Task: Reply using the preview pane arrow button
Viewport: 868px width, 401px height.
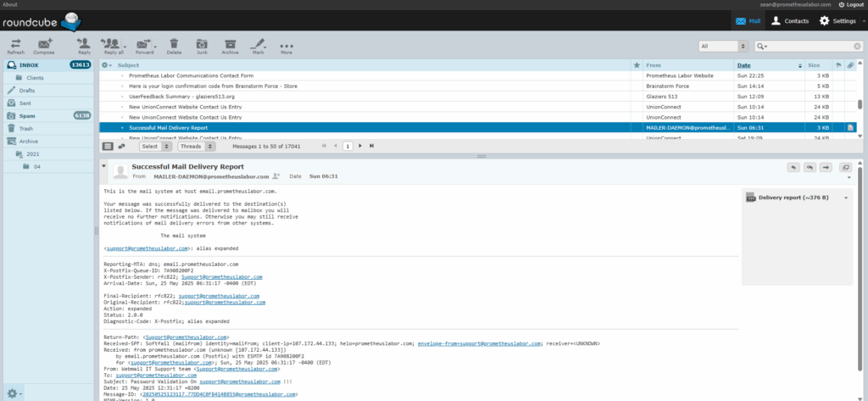Action: (x=793, y=167)
